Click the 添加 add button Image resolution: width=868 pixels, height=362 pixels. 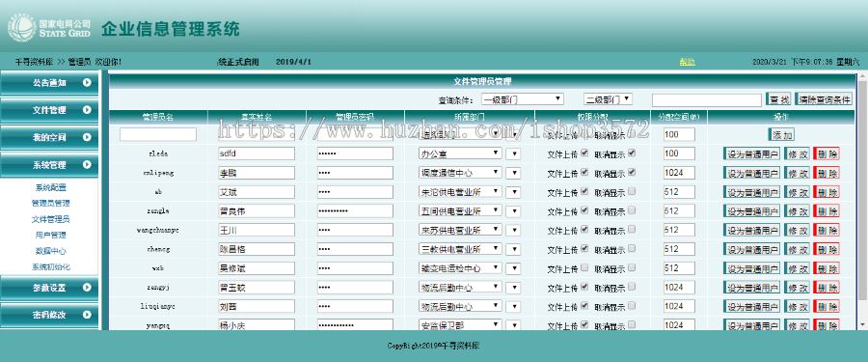pyautogui.click(x=781, y=135)
